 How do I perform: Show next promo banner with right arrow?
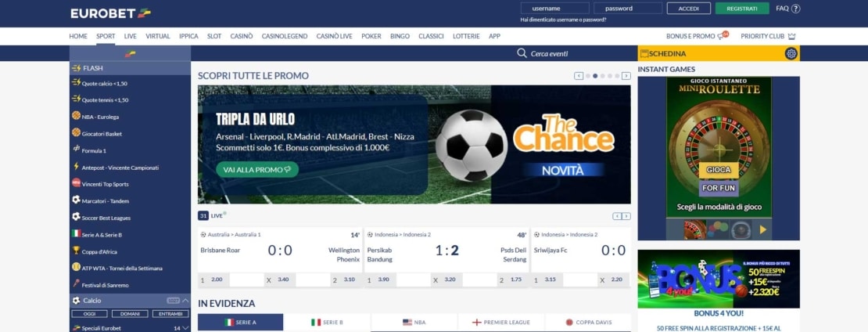tap(626, 76)
